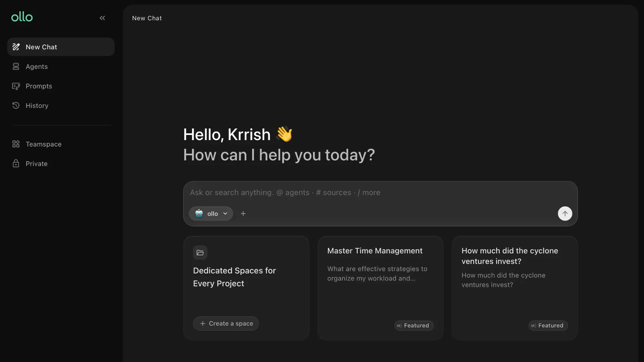Screen dimensions: 644x362
Task: Collapse the sidebar with the double-chevron icon
Action: tap(102, 18)
